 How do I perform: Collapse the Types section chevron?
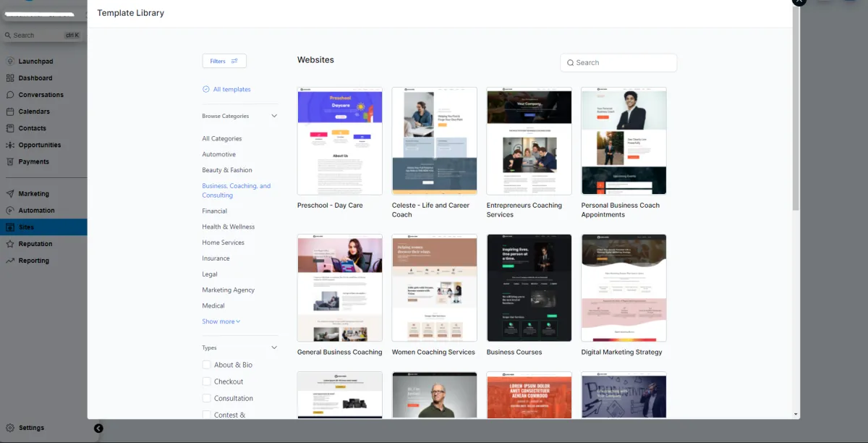(274, 348)
